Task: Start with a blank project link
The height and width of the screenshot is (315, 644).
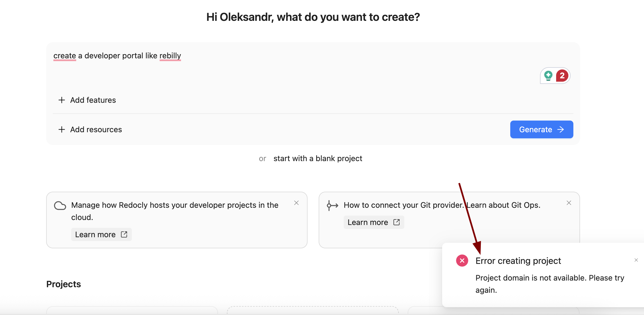Action: [318, 158]
